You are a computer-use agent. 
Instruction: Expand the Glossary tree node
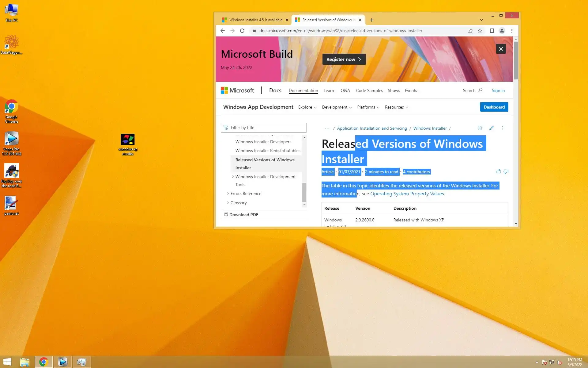point(228,203)
